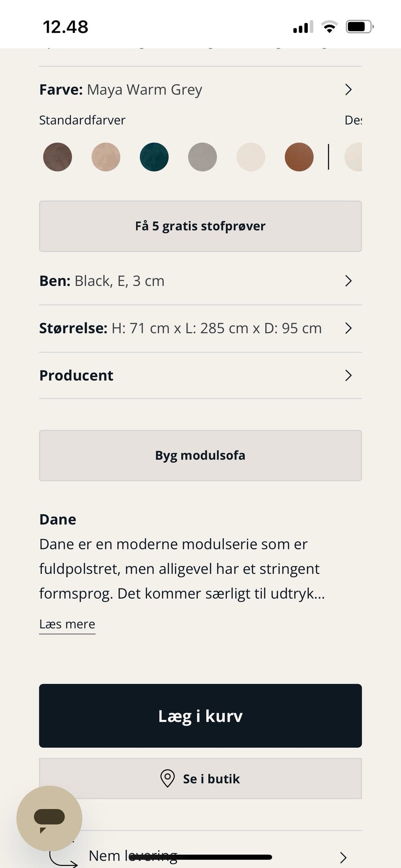Screen dimensions: 401x868
Task: Pick the dark teal color swatch
Action: (154, 157)
